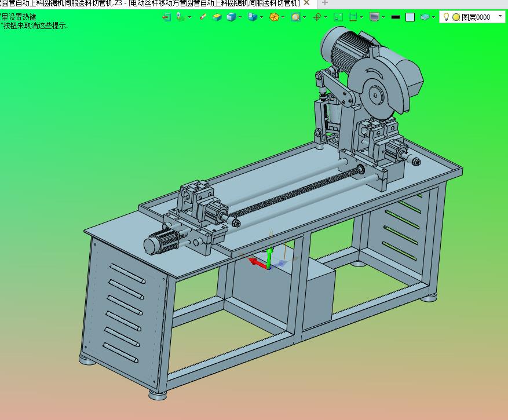This screenshot has width=508, height=420.
Task: Toggle the light bulb layer visibility icon
Action: (x=446, y=17)
